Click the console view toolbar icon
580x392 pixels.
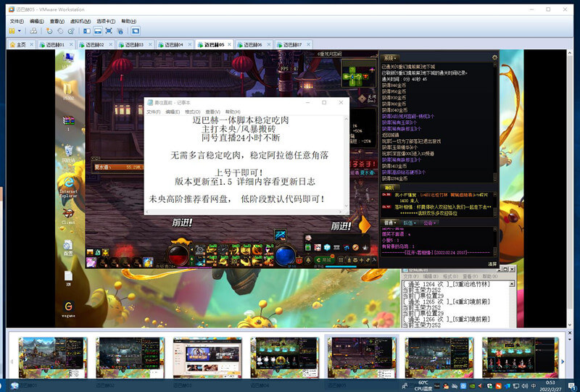click(136, 31)
